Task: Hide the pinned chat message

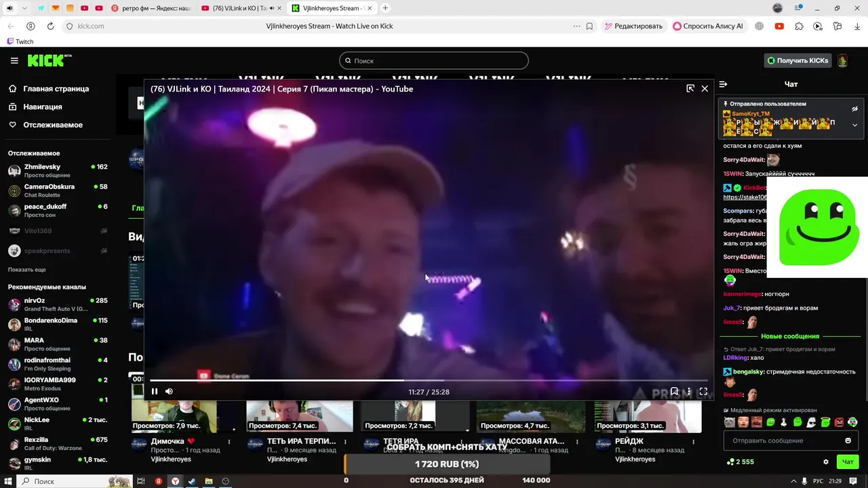Action: point(854,108)
